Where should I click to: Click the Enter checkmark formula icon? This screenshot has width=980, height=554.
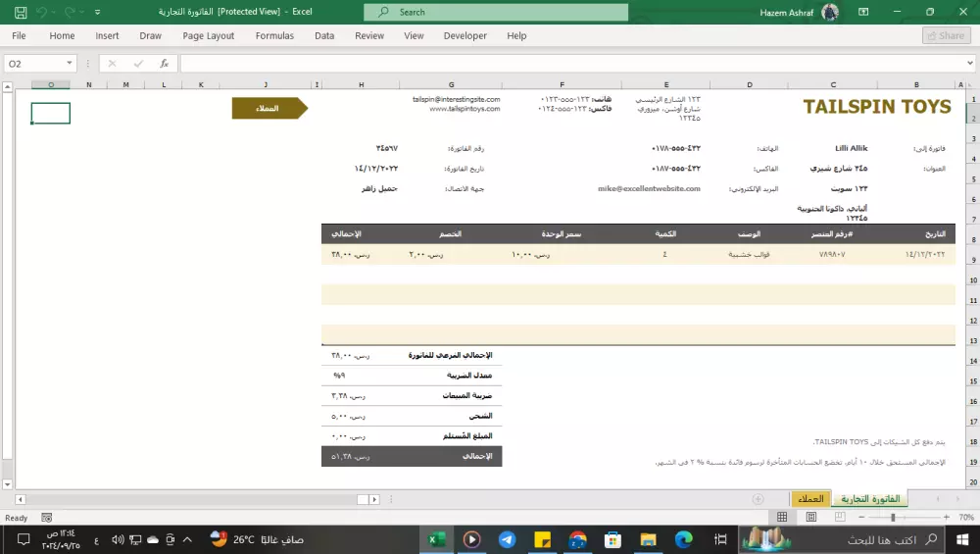coord(138,63)
